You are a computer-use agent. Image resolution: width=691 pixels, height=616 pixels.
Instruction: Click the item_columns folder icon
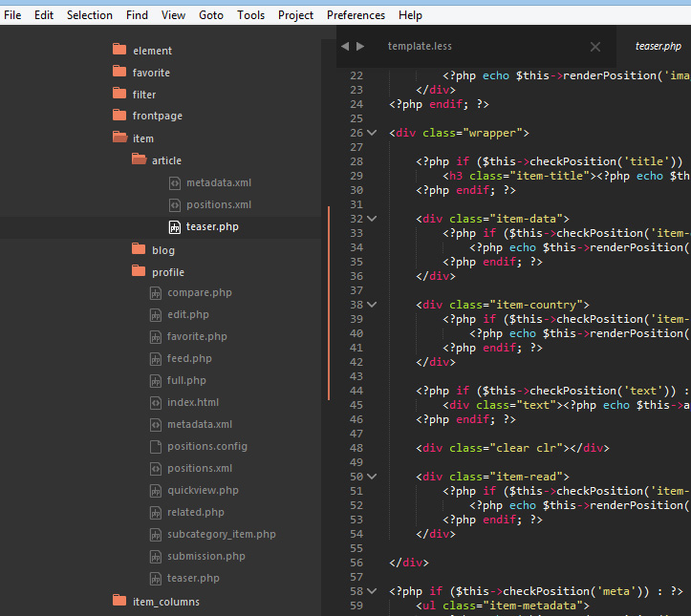[x=119, y=601]
